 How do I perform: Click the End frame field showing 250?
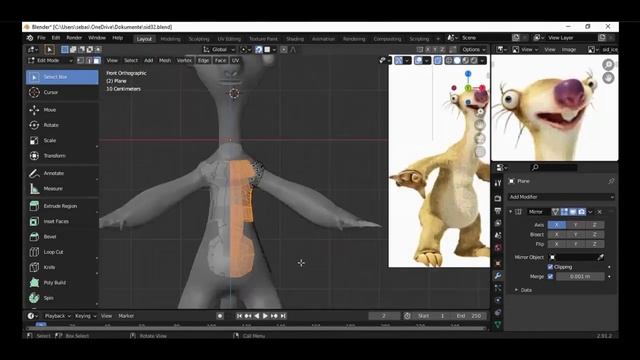pos(469,316)
